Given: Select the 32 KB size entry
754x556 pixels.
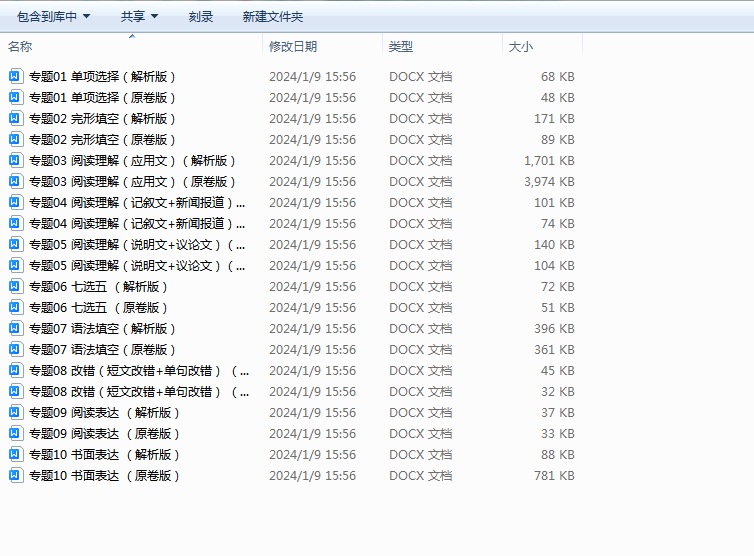Looking at the screenshot, I should (x=558, y=392).
